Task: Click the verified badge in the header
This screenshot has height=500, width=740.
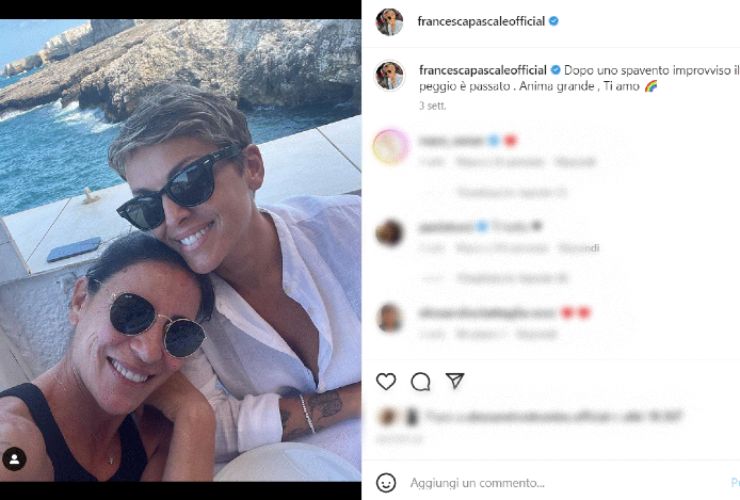Action: [554, 21]
